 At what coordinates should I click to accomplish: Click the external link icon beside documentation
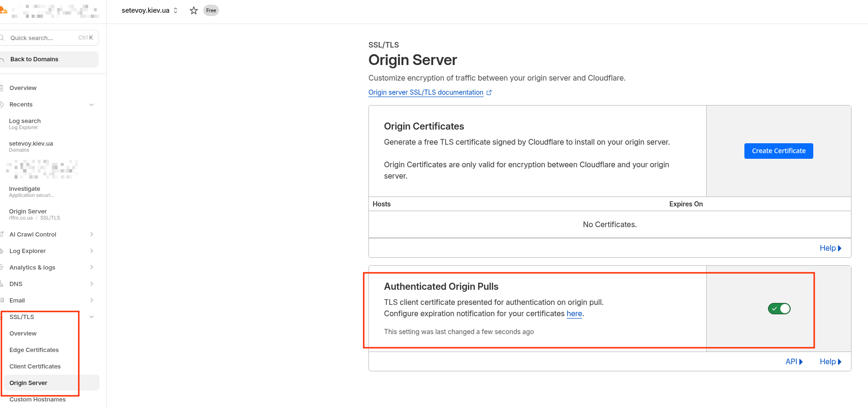(489, 93)
